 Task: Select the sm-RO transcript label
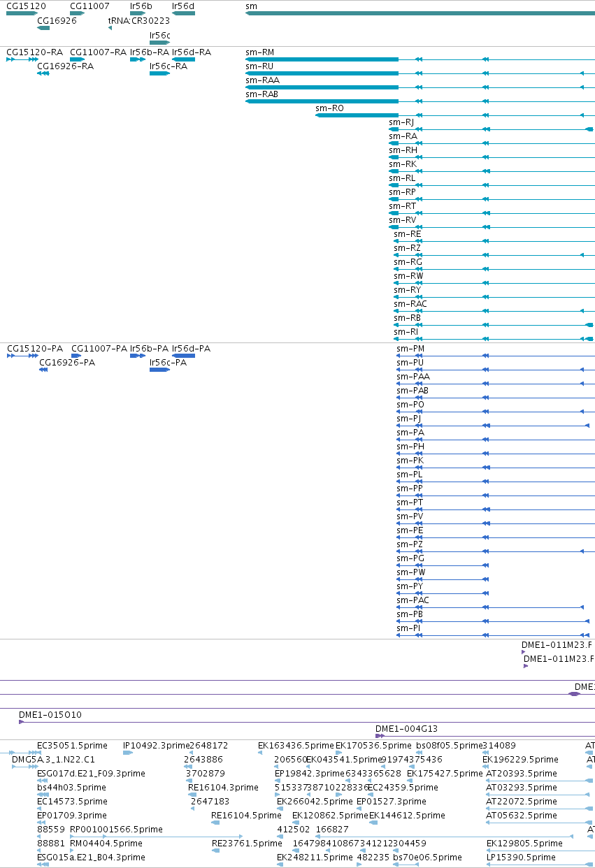(x=329, y=108)
